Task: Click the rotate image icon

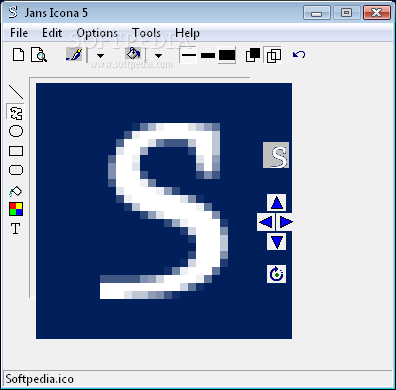Action: point(276,274)
